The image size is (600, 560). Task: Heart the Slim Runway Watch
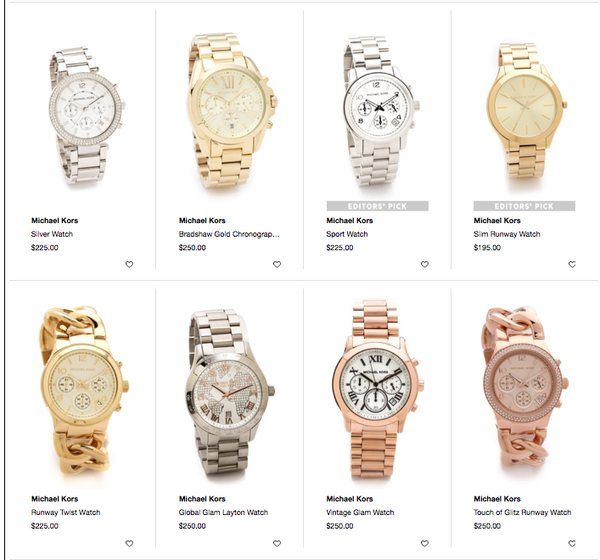[572, 264]
